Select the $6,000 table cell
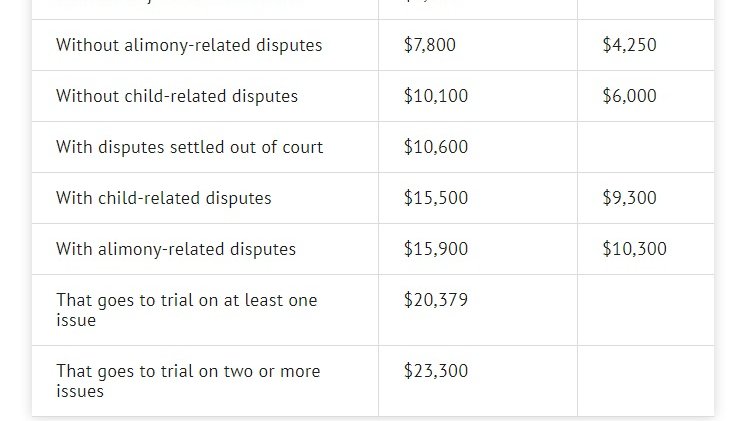Image resolution: width=746 pixels, height=421 pixels. click(x=629, y=96)
